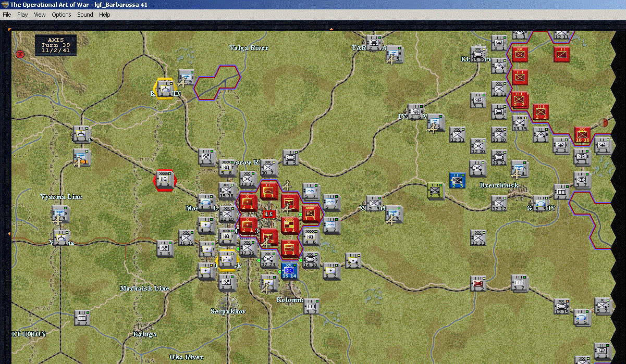Open the View menu

pos(40,15)
